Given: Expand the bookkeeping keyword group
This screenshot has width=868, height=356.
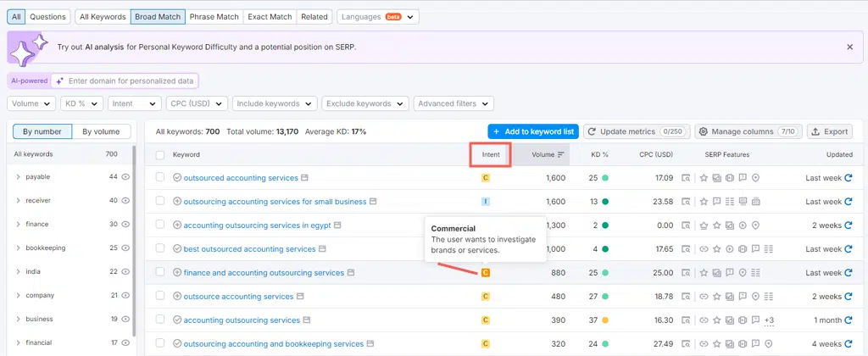Looking at the screenshot, I should point(19,248).
